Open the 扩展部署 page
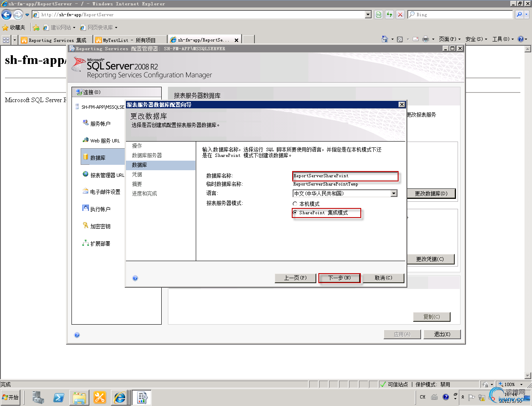This screenshot has width=532, height=406. [x=100, y=244]
